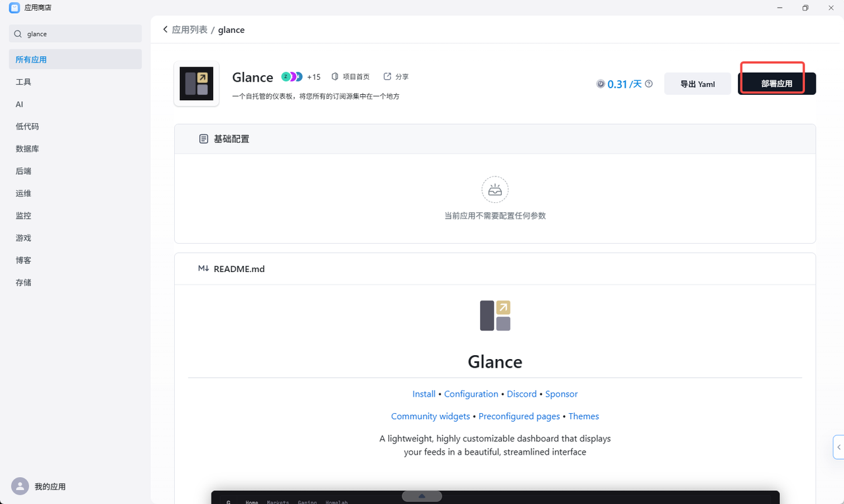Click the 当前应用不需要配置任何参数 message
This screenshot has height=504, width=844.
495,215
